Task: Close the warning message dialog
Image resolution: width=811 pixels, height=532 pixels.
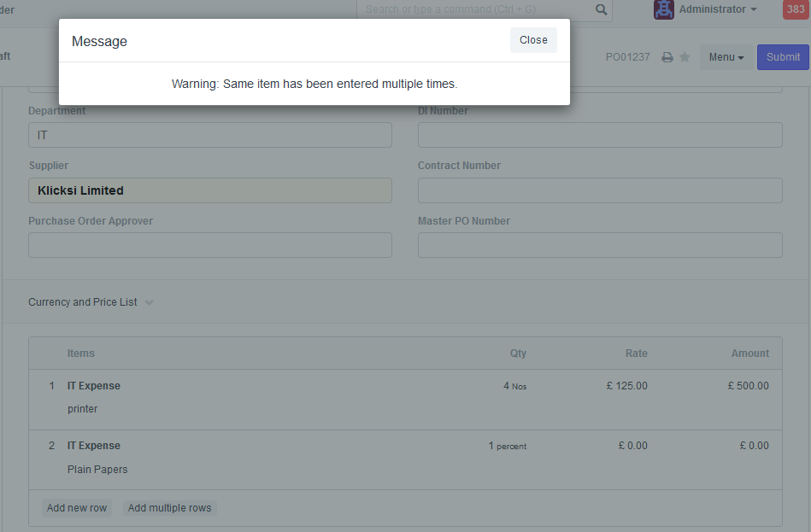Action: tap(533, 40)
